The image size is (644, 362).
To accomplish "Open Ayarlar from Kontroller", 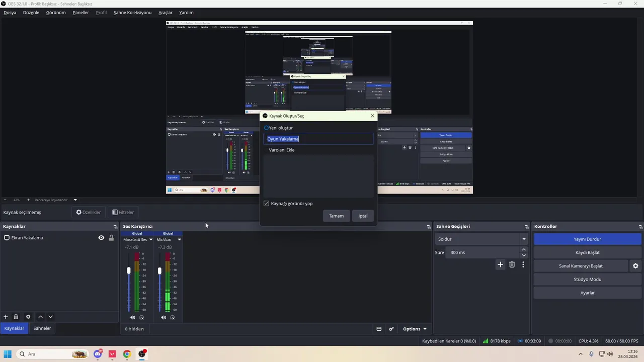I will [x=587, y=293].
